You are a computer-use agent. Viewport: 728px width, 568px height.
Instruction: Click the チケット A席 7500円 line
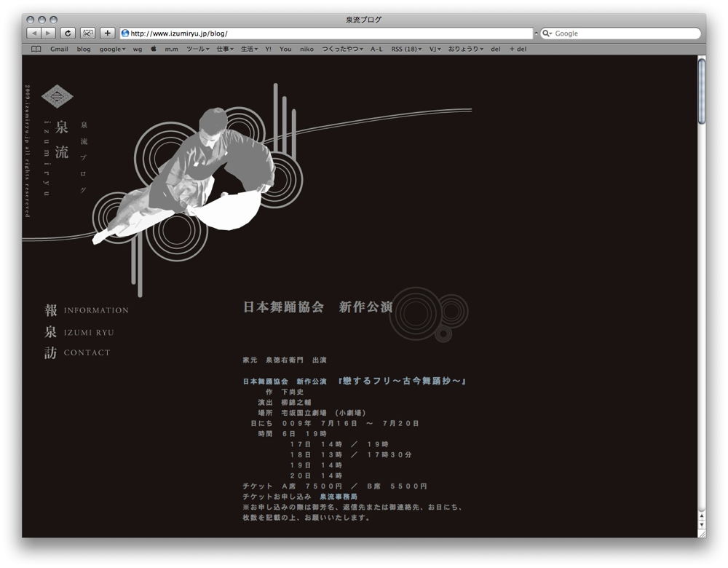335,486
